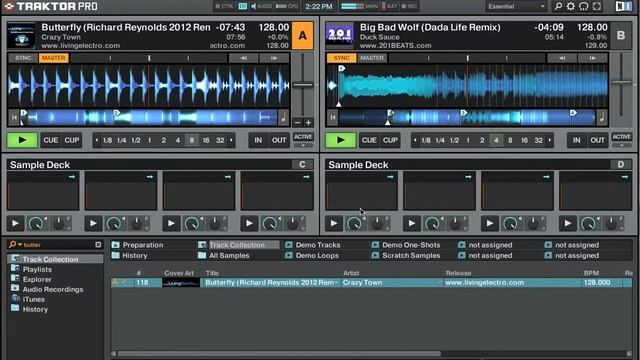
Task: Toggle fullscreen icon in header
Action: point(597,6)
